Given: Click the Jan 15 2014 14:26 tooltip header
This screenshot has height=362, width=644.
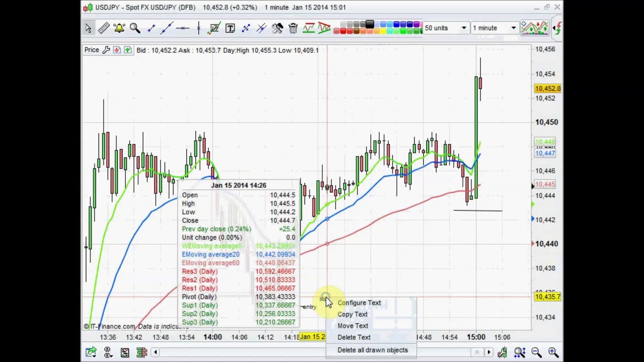Looking at the screenshot, I should [x=238, y=186].
